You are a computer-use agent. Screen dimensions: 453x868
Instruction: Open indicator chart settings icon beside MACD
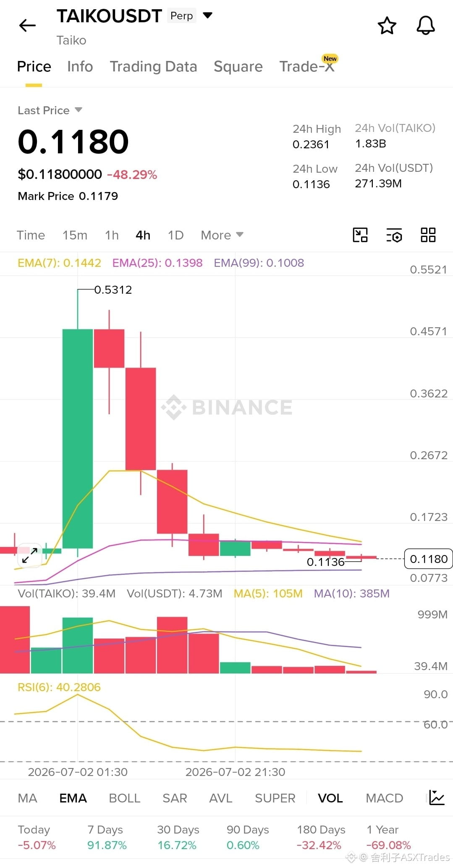pos(437,797)
